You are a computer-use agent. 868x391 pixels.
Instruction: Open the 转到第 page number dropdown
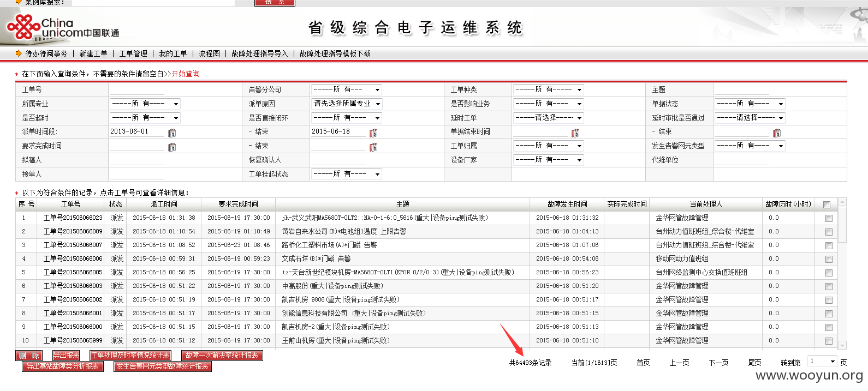point(823,362)
